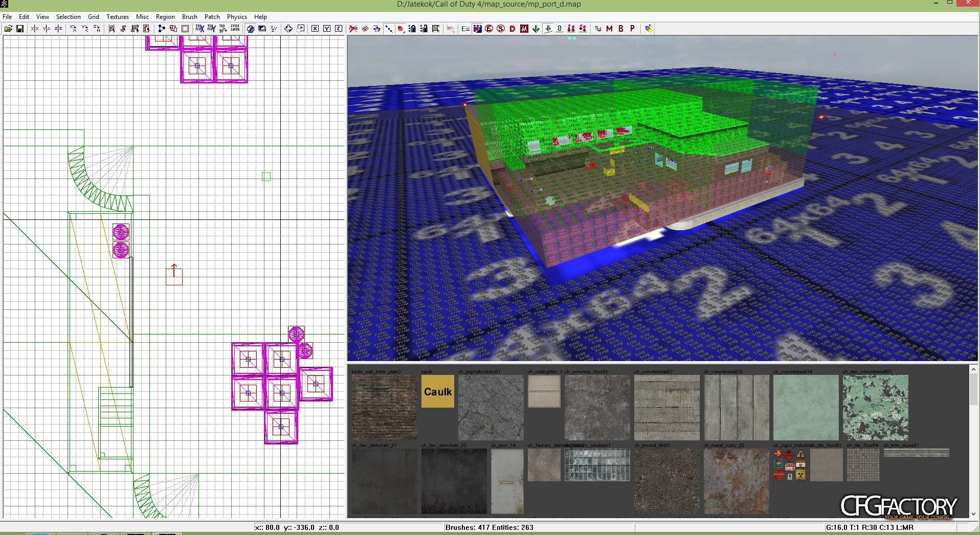Click the red arrow entity in 2D view
The image size is (980, 535).
pyautogui.click(x=174, y=275)
